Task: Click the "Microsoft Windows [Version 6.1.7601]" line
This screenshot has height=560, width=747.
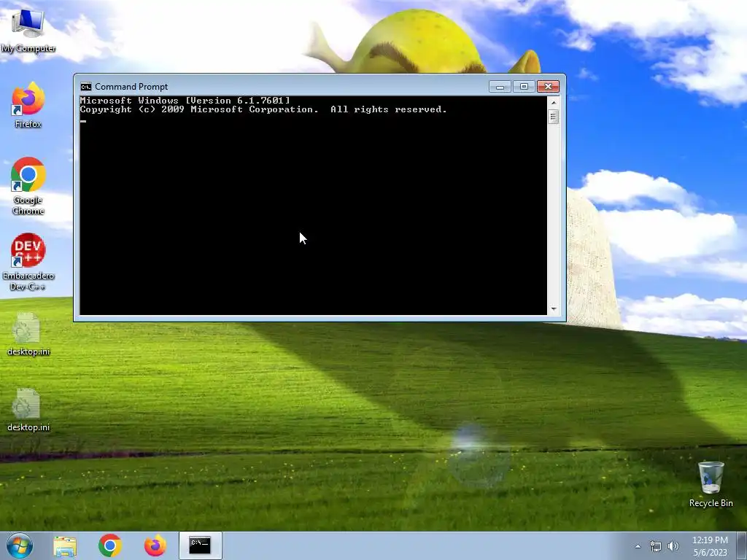Action: (x=185, y=101)
